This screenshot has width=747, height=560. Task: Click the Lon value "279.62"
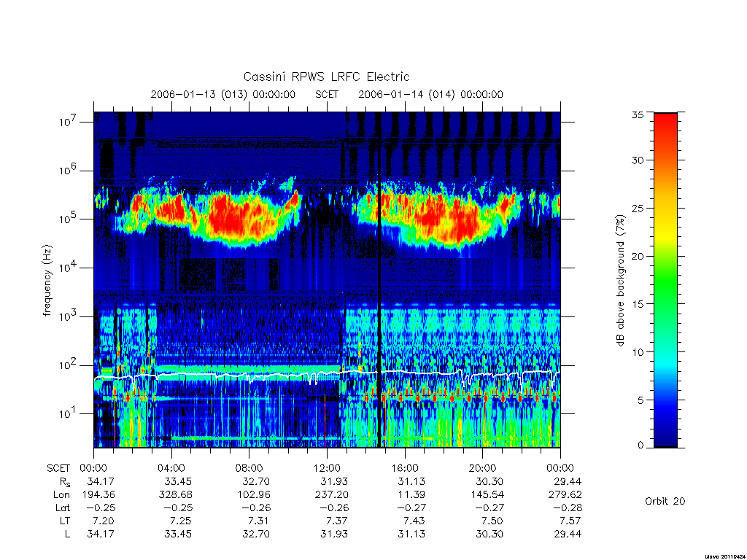click(x=565, y=495)
